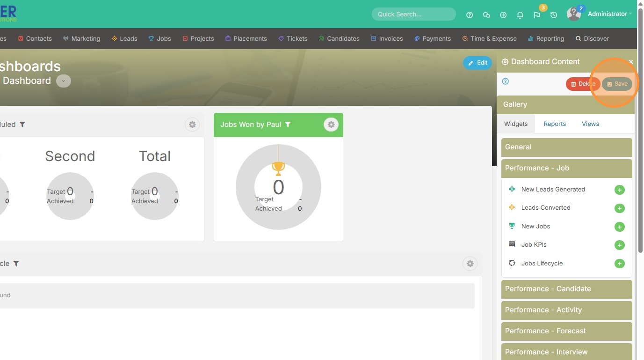
Task: Open Reporting in the navigation bar
Action: 546,39
